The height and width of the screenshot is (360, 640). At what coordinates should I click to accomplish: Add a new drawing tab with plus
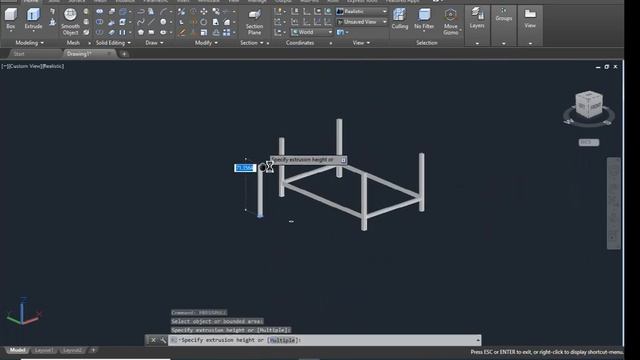click(x=124, y=54)
